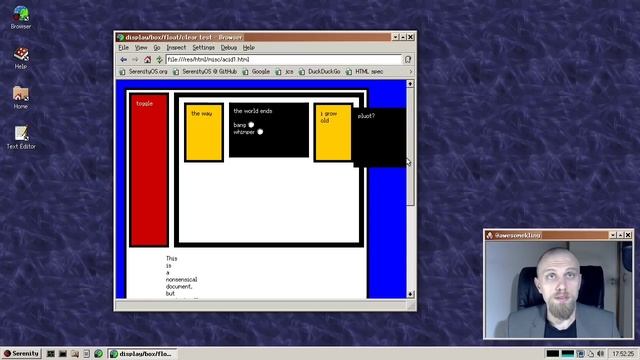Click the clipboard history tray icon

coord(591,353)
